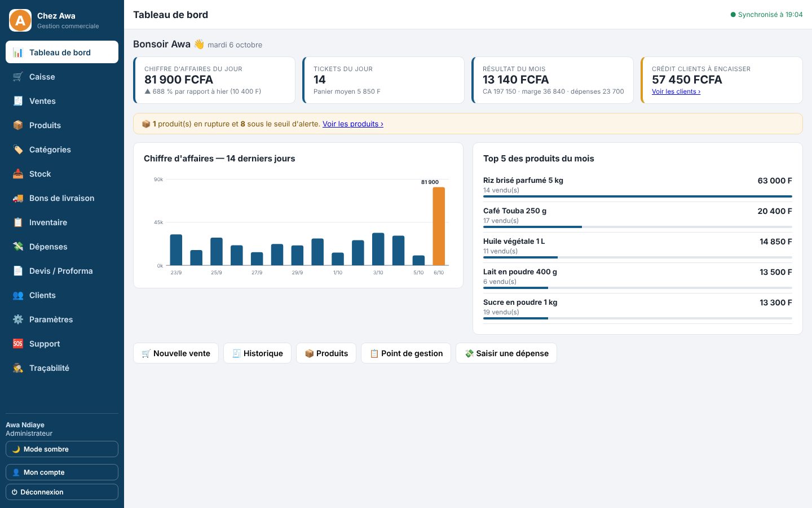Click the Catégories tag icon
This screenshot has height=508, width=812.
[18, 150]
